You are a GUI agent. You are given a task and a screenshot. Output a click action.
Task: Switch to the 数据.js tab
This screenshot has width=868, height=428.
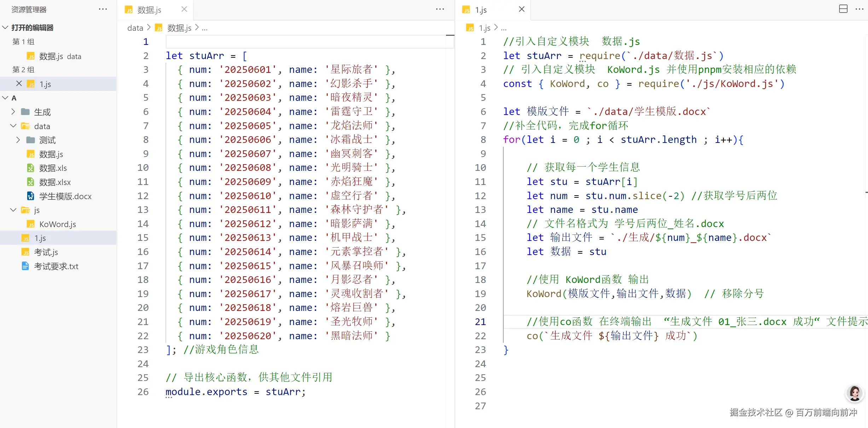point(149,10)
